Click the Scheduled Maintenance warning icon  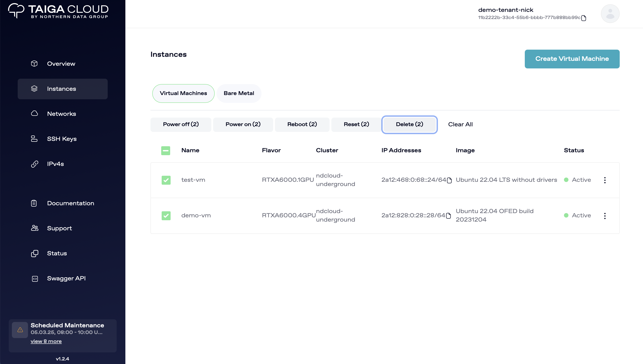tap(20, 330)
